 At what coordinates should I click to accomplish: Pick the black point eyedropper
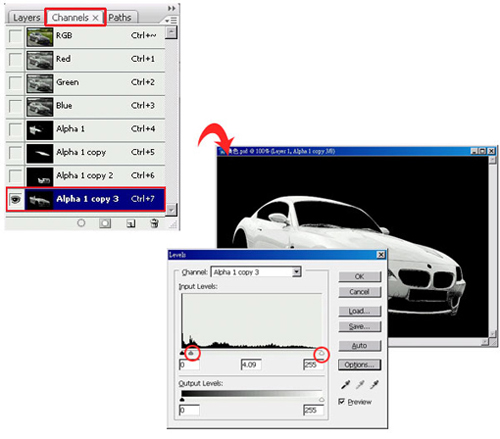345,385
